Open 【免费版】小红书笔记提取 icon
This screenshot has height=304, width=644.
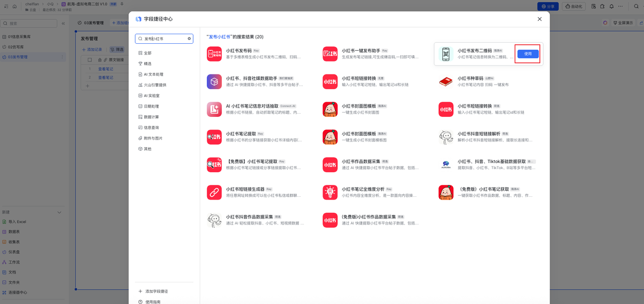tap(214, 165)
